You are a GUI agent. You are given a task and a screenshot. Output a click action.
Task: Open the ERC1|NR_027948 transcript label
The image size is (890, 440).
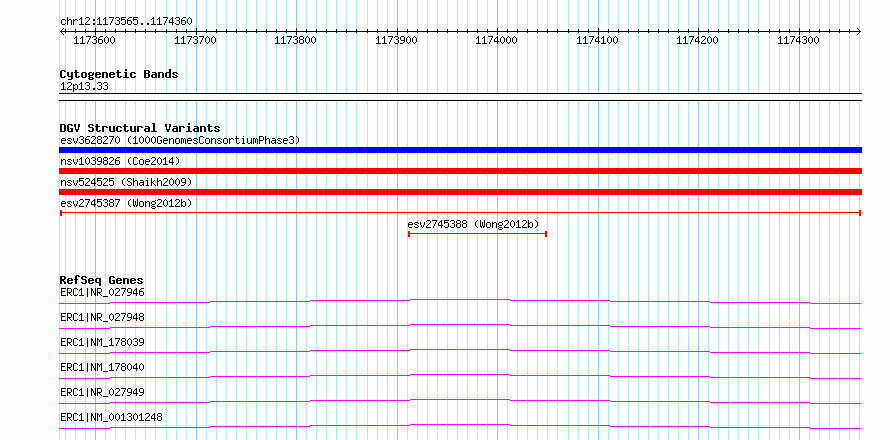pos(102,317)
